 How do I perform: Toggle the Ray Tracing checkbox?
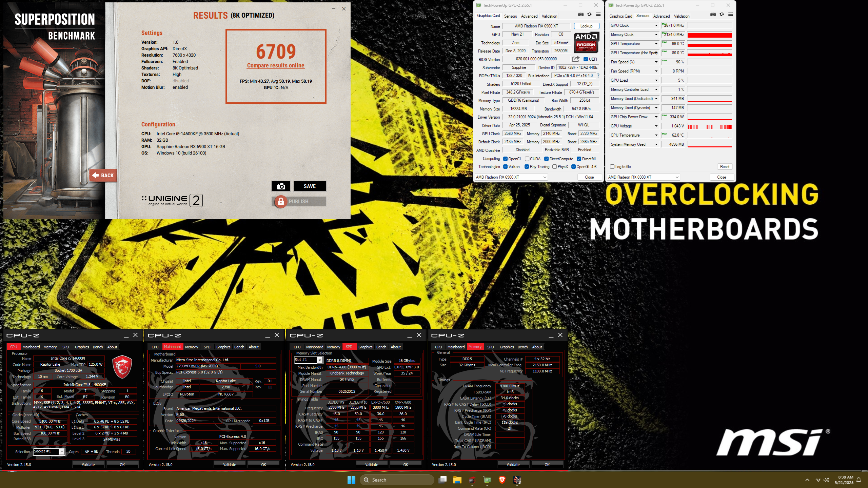pyautogui.click(x=527, y=167)
